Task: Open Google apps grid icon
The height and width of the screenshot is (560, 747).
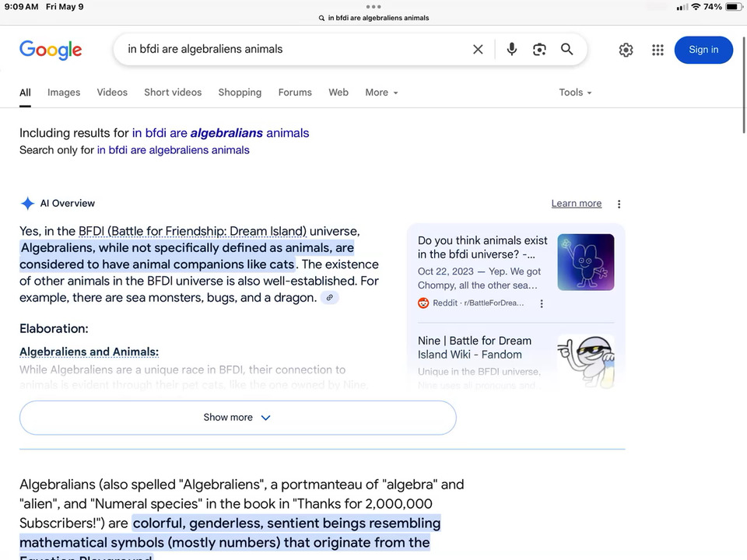Action: click(x=658, y=50)
